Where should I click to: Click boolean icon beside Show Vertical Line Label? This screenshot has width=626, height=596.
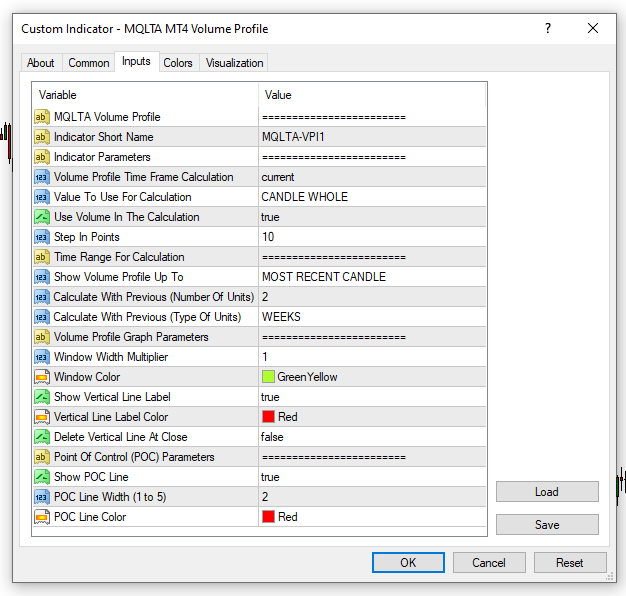pyautogui.click(x=42, y=397)
